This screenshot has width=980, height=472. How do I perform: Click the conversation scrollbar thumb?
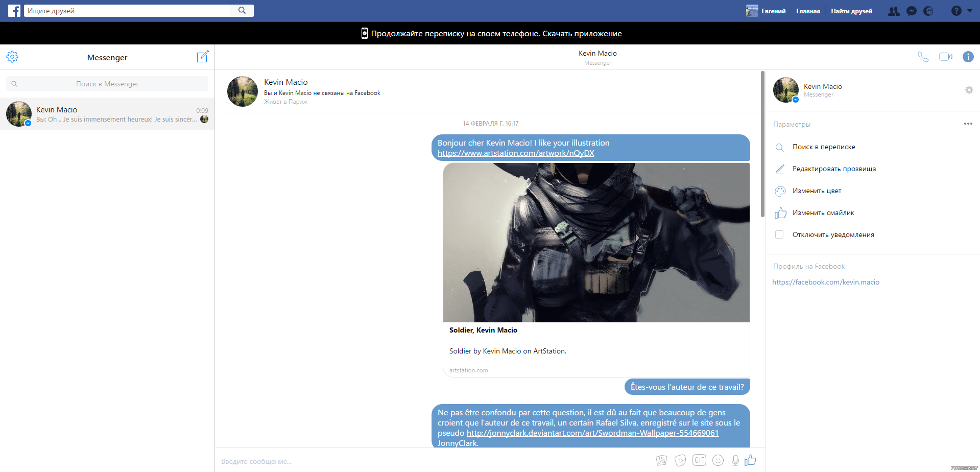[762, 145]
